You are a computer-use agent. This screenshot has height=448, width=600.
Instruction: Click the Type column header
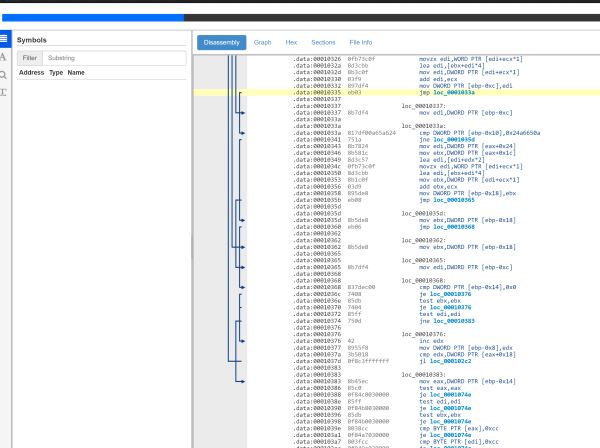tap(56, 73)
